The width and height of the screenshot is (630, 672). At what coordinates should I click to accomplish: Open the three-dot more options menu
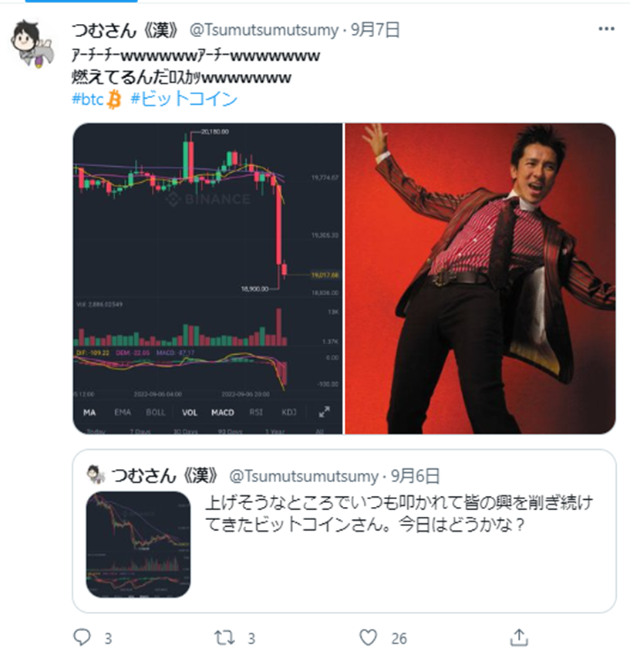[x=606, y=29]
